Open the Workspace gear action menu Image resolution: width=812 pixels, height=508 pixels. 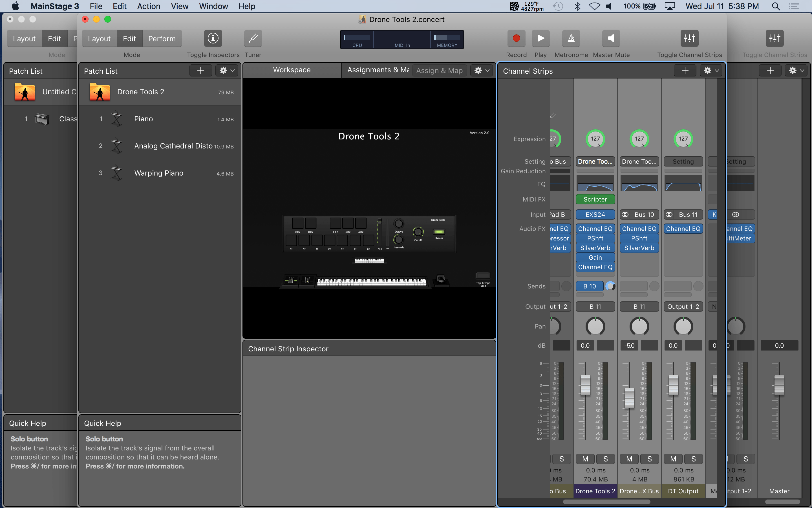click(x=482, y=70)
